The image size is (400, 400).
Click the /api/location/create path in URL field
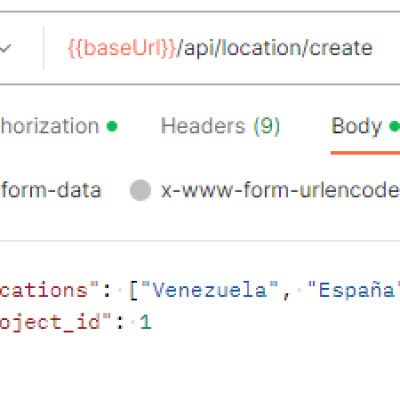275,48
